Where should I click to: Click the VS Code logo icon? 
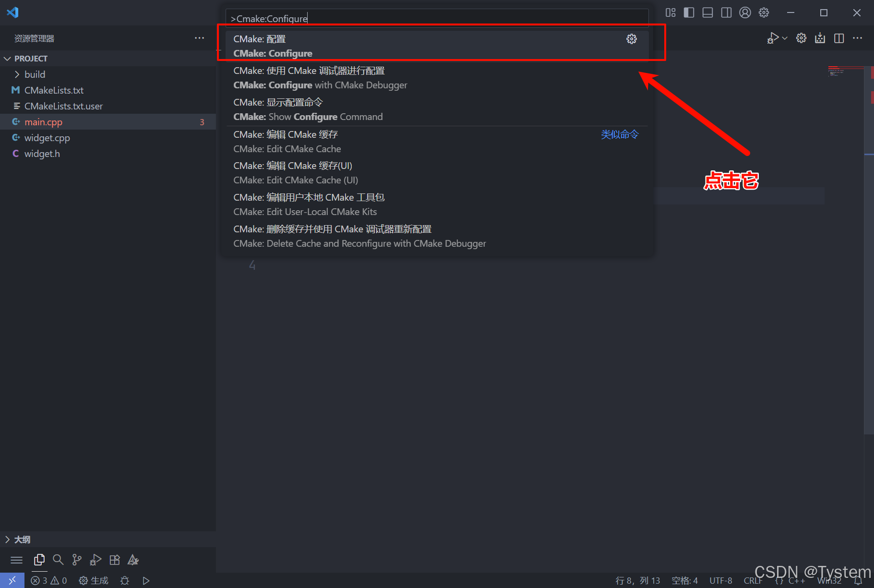click(12, 12)
